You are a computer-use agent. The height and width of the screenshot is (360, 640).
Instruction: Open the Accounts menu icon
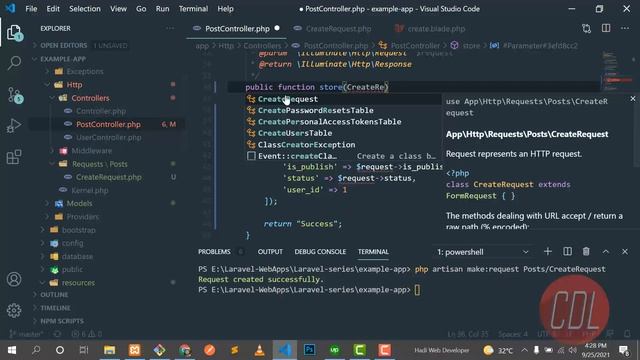(14, 279)
